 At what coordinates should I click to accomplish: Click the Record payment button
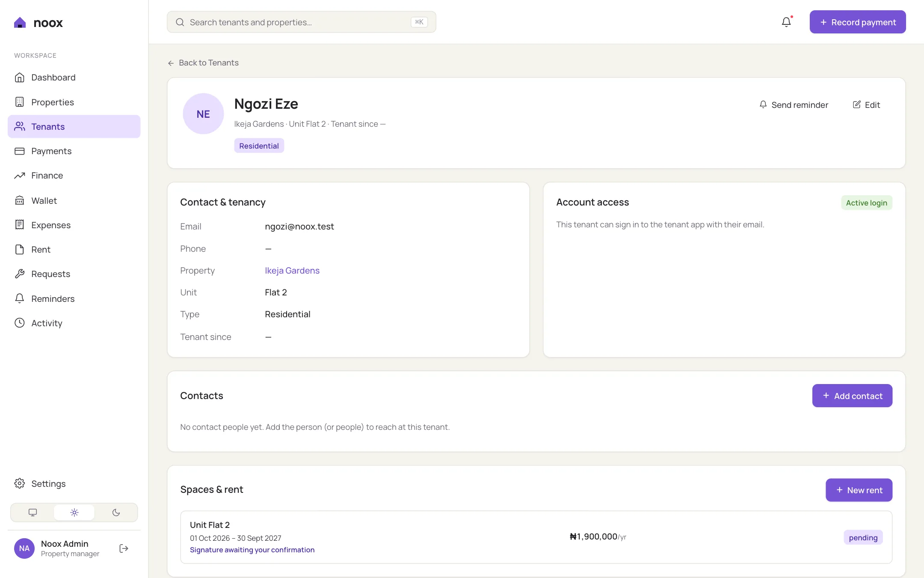point(858,22)
